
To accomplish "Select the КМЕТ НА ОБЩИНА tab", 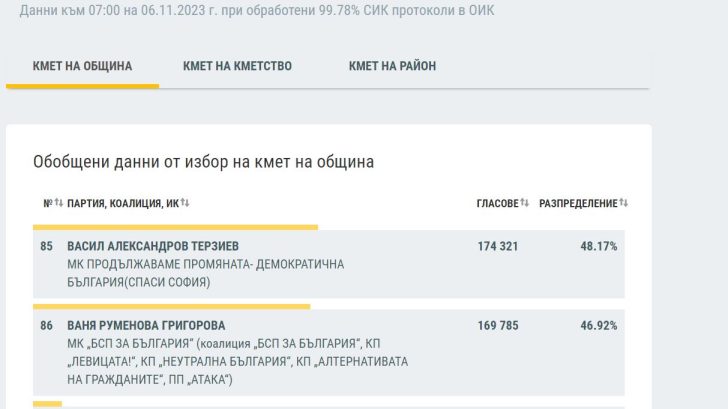I will [x=82, y=67].
